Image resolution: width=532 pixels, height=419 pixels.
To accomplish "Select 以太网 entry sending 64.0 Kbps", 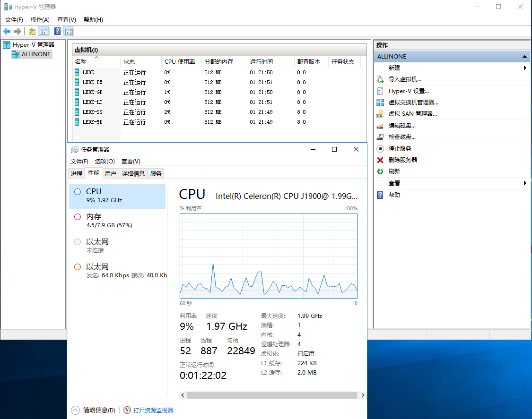I will (117, 271).
